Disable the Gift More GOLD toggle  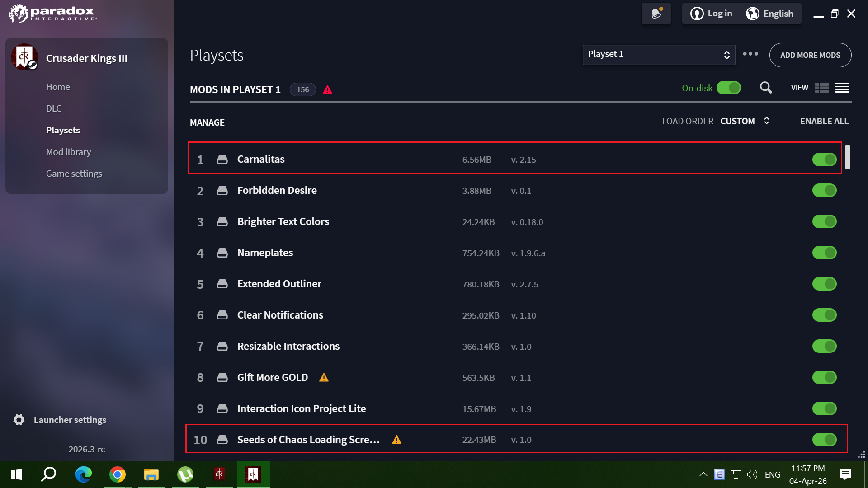(x=825, y=377)
